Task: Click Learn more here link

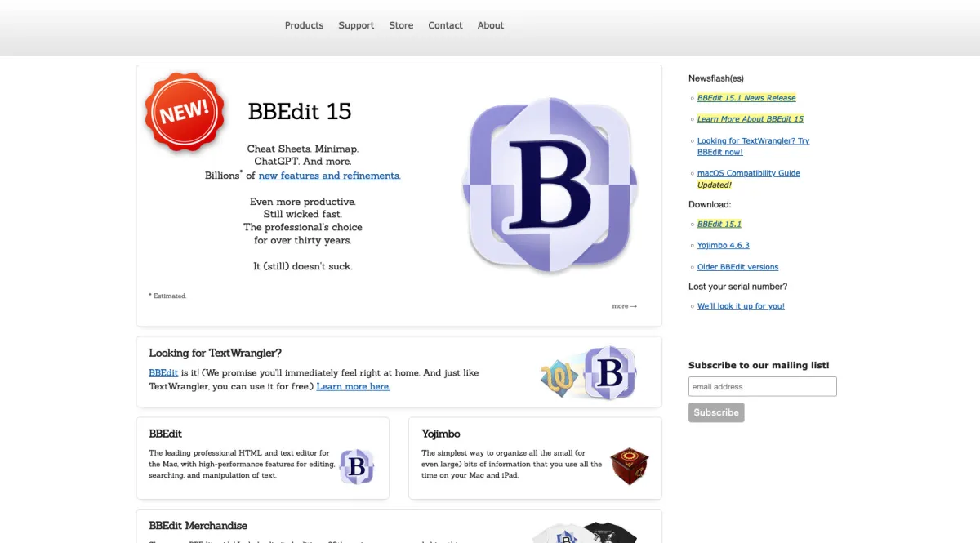Action: tap(353, 386)
